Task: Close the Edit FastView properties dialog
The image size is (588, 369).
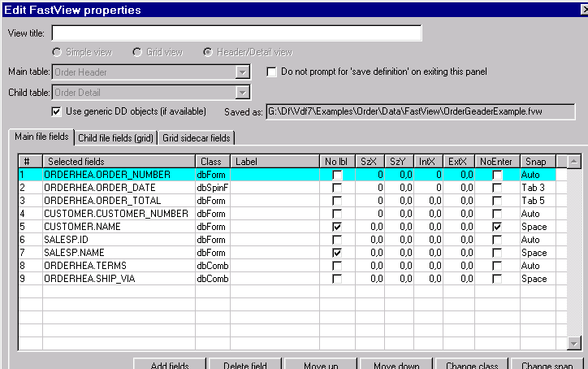Action: [584, 10]
